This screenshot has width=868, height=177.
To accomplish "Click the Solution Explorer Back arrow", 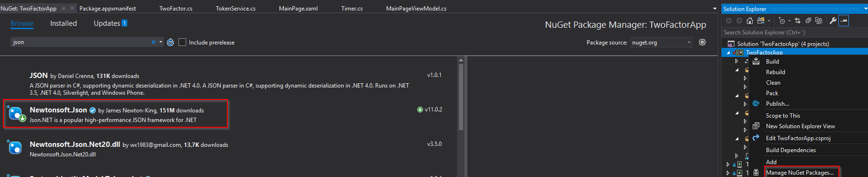I will [x=729, y=21].
